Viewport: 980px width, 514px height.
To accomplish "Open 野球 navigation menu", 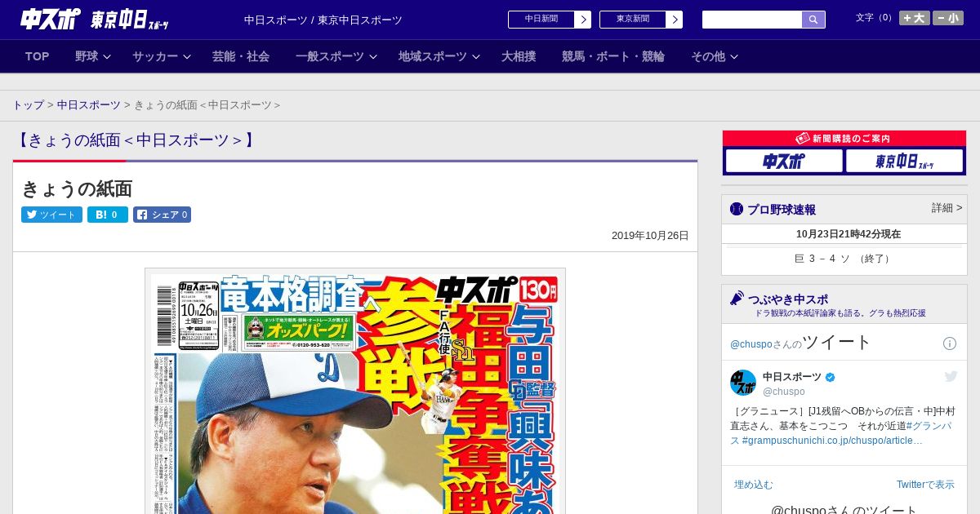I will (x=87, y=56).
